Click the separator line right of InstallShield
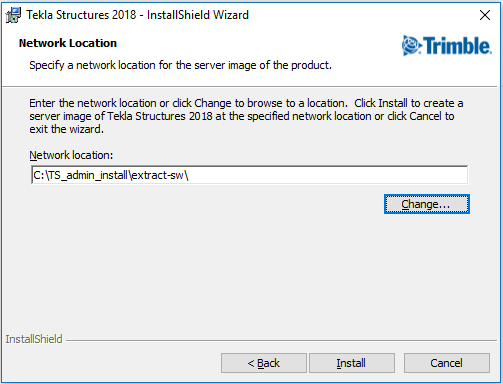The width and height of the screenshot is (503, 384). [x=282, y=341]
